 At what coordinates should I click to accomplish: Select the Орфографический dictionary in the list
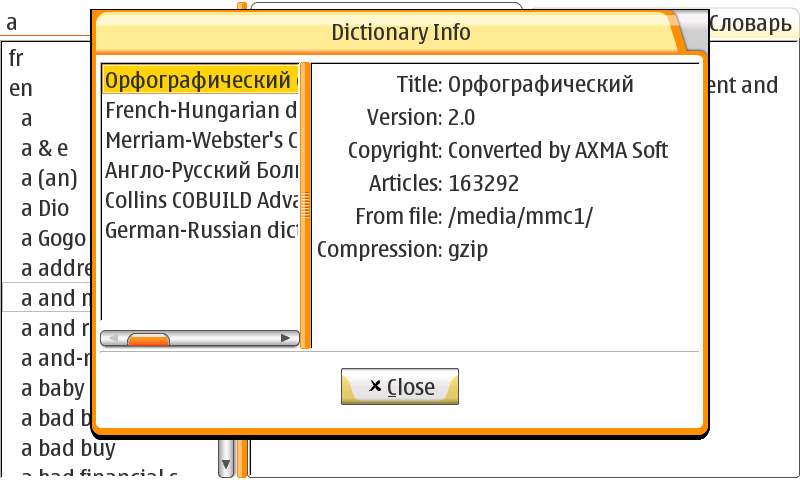coord(200,80)
